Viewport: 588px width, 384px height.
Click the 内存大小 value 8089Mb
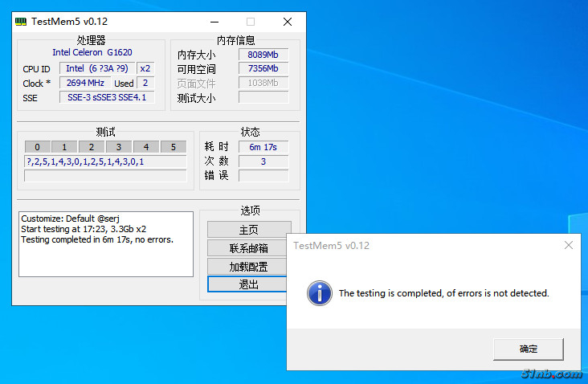tap(263, 55)
